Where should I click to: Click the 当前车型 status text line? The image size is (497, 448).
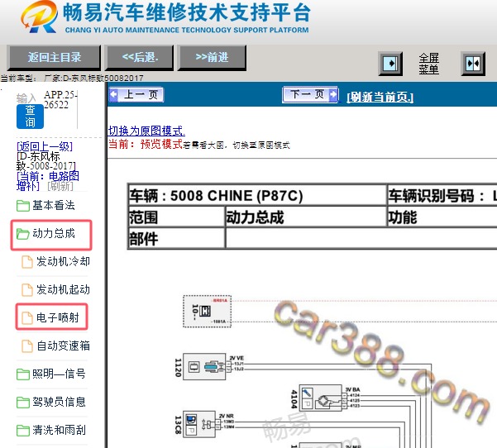72,78
